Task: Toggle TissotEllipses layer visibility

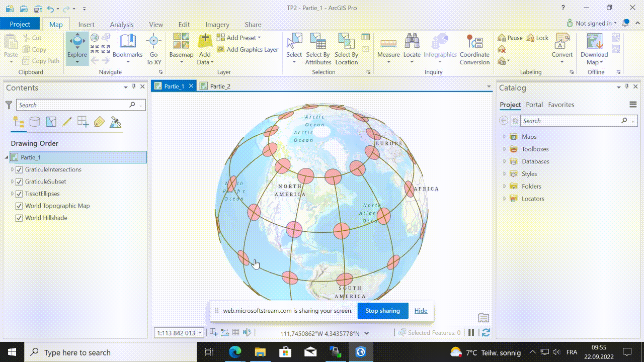Action: click(19, 194)
